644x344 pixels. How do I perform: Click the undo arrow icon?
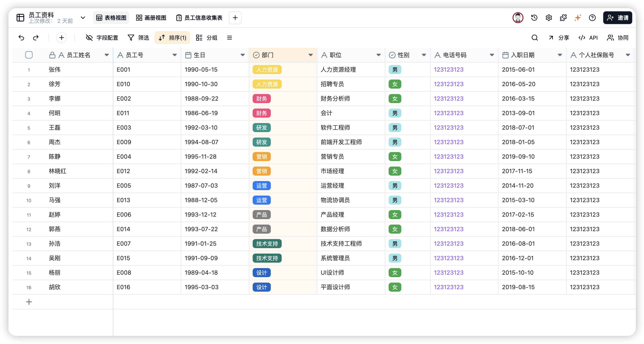pyautogui.click(x=22, y=38)
